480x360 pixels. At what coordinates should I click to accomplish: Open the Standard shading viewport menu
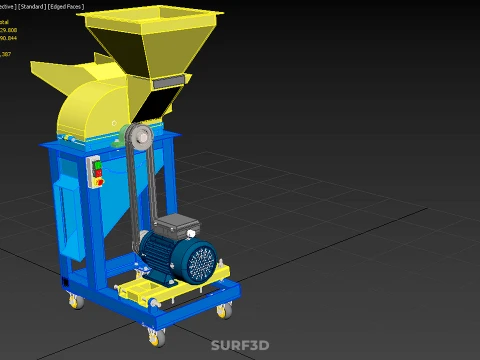[x=32, y=6]
